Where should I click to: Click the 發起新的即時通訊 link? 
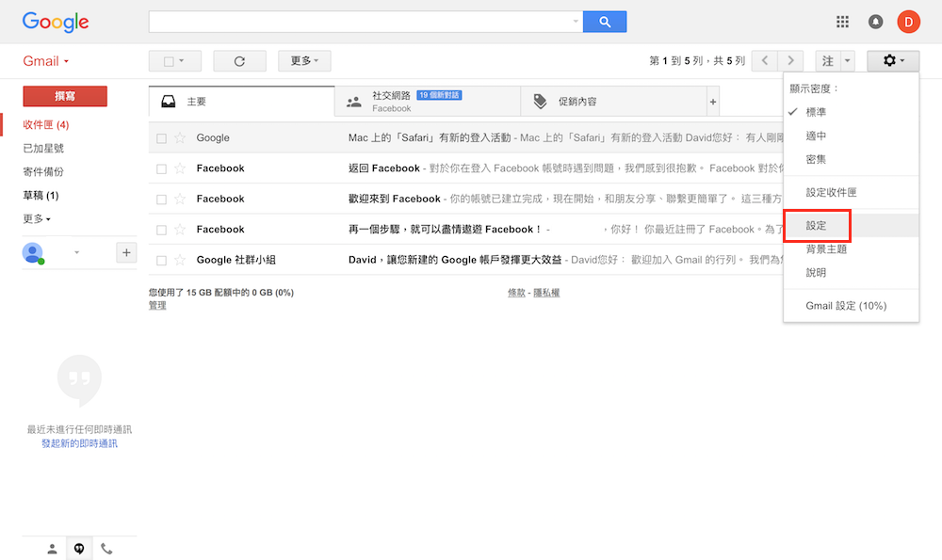click(79, 443)
